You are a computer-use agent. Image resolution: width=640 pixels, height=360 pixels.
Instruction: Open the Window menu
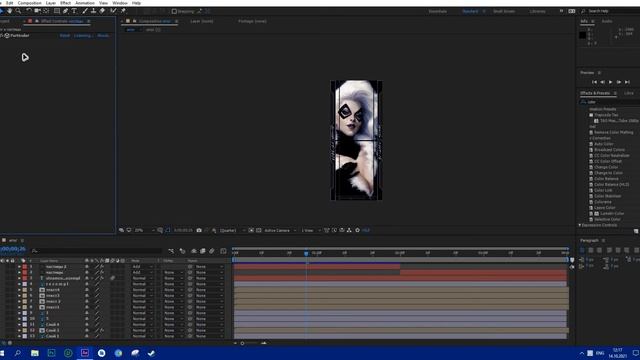click(120, 3)
